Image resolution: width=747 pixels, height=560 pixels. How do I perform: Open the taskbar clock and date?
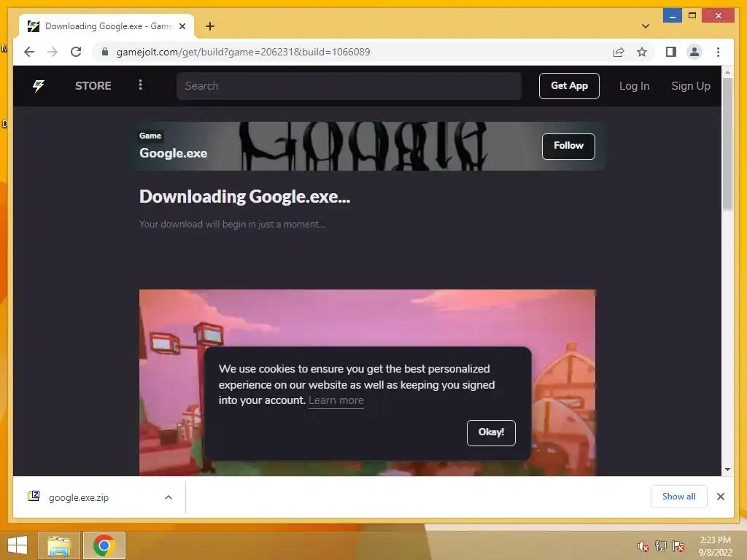click(715, 546)
